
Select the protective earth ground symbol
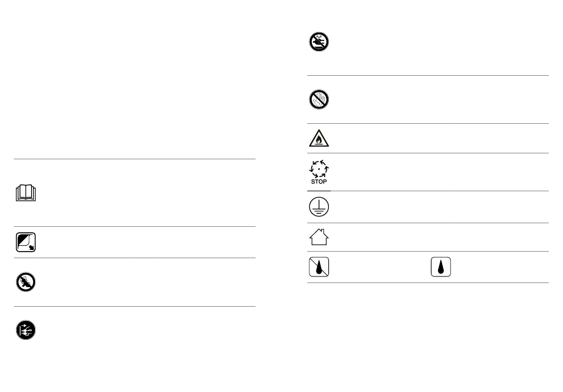pyautogui.click(x=319, y=207)
